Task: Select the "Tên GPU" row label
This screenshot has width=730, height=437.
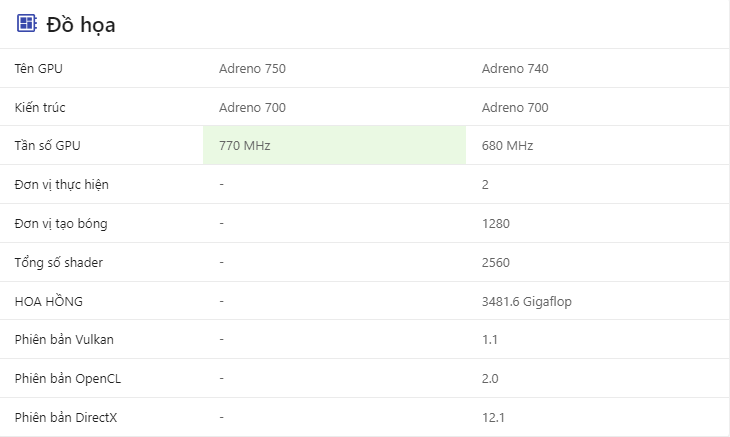Action: click(x=39, y=69)
